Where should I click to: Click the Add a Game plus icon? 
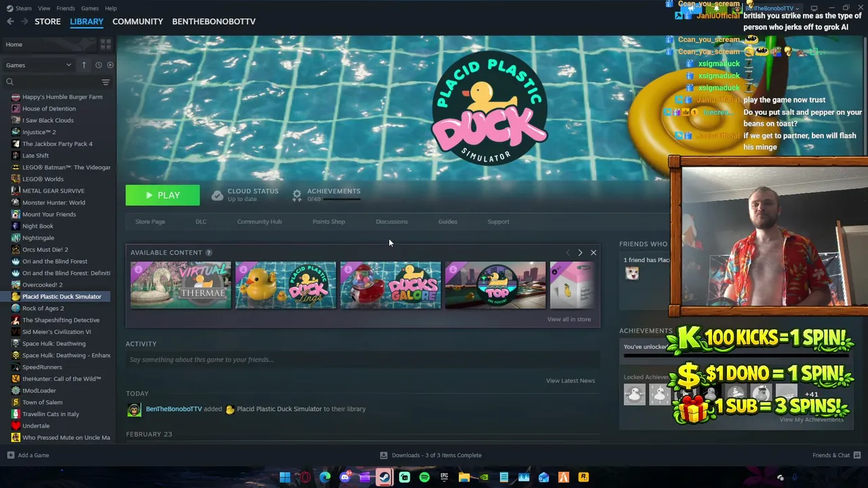pyautogui.click(x=10, y=455)
